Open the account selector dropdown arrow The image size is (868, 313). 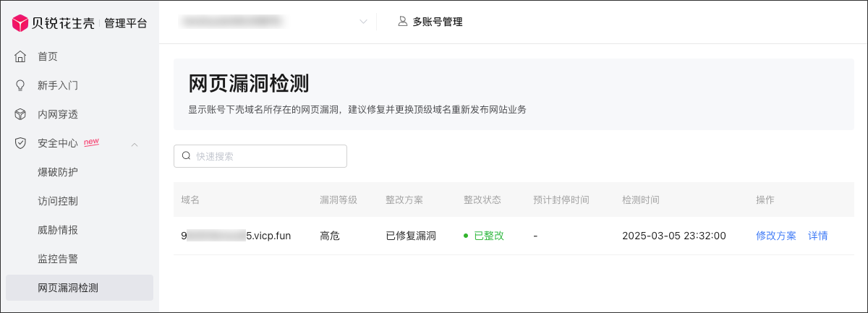coord(363,22)
